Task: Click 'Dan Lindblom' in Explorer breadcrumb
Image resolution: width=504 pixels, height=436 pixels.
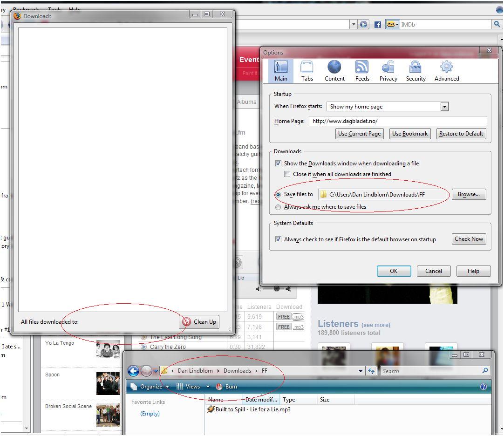Action: pos(195,371)
